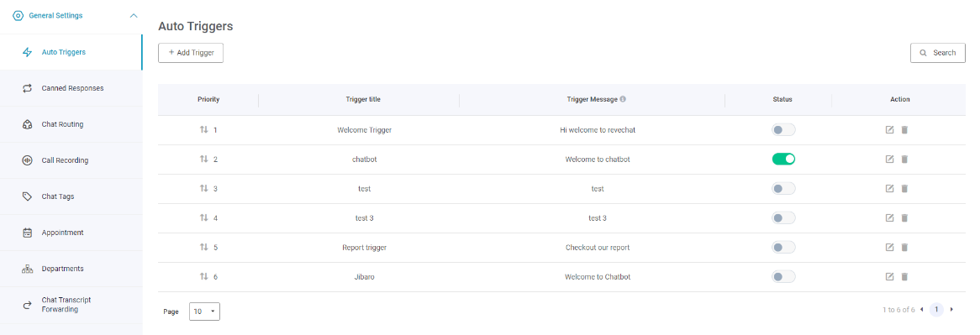The width and height of the screenshot is (980, 335).
Task: Turn on the Jibaro trigger status
Action: pos(784,276)
